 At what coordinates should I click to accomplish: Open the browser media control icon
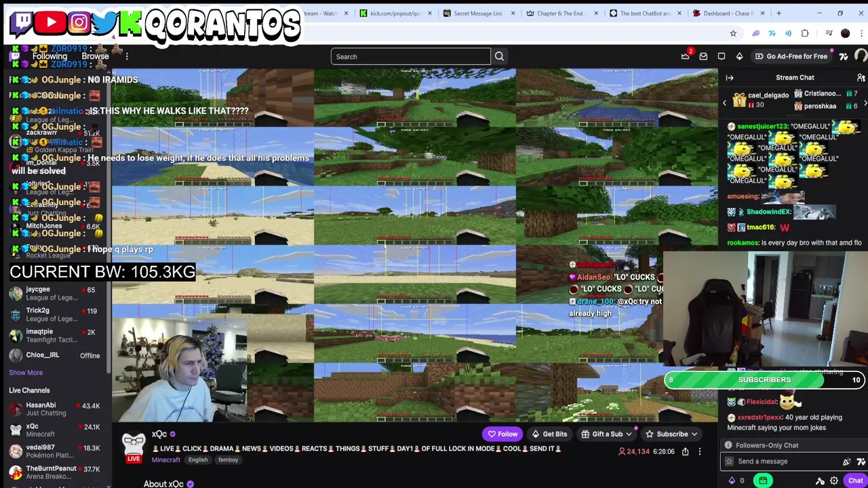pos(828,33)
